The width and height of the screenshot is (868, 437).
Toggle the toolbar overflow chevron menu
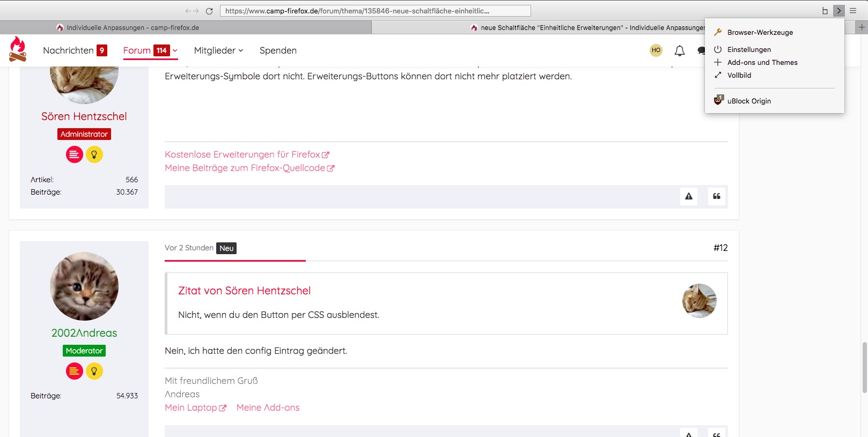tap(839, 11)
